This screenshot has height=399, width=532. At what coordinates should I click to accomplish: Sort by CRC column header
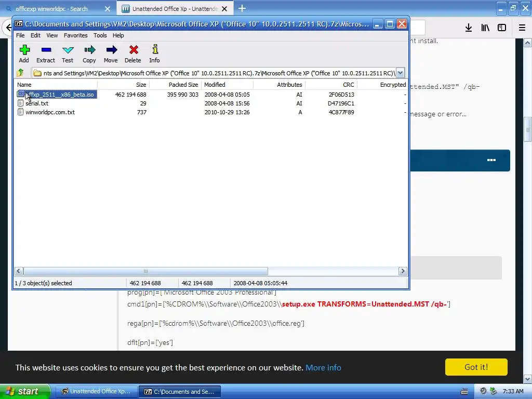click(331, 85)
